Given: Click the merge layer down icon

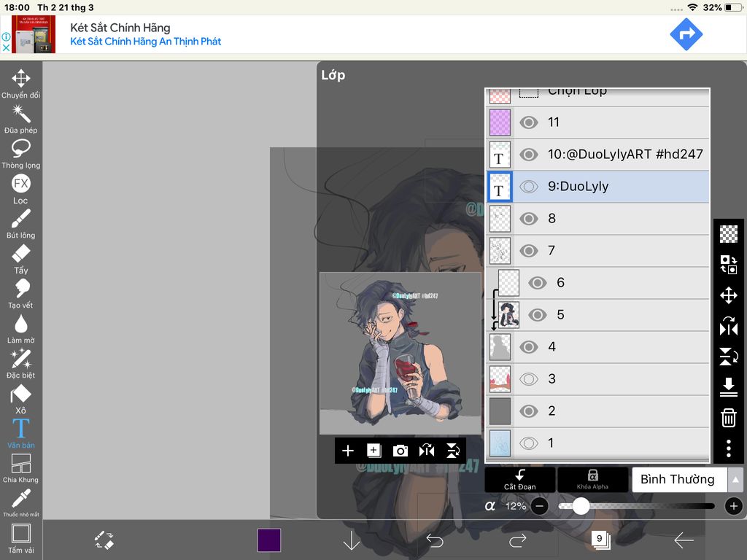Looking at the screenshot, I should (729, 387).
